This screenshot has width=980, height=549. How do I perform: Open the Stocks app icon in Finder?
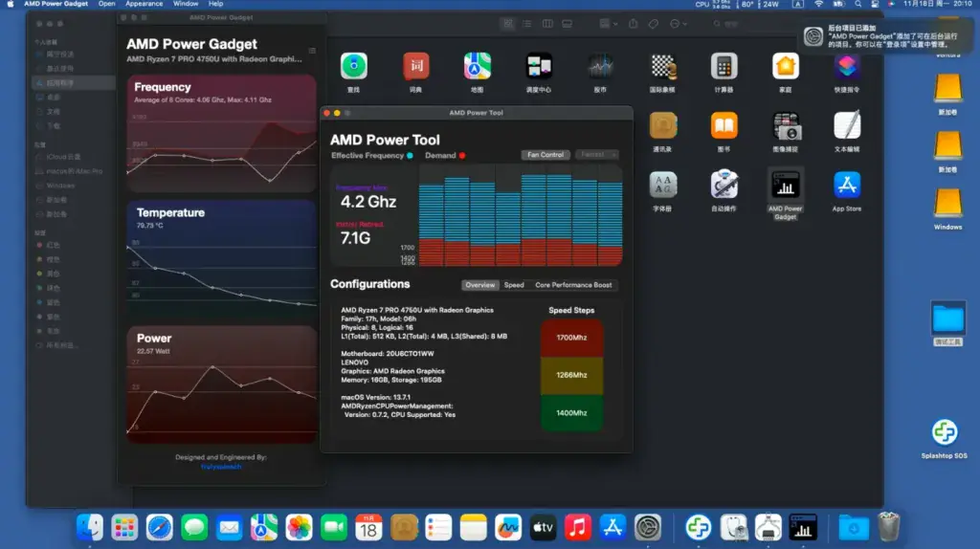click(600, 66)
